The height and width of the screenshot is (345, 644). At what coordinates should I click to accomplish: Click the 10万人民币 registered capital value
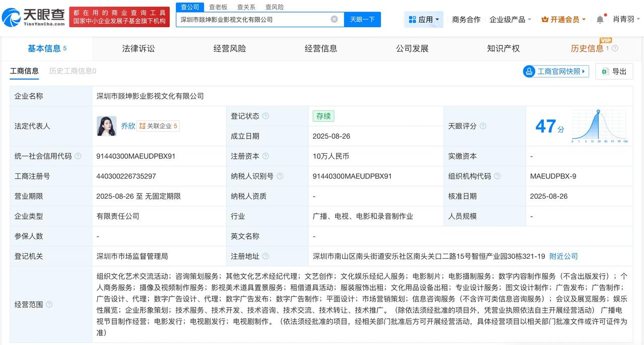[331, 156]
